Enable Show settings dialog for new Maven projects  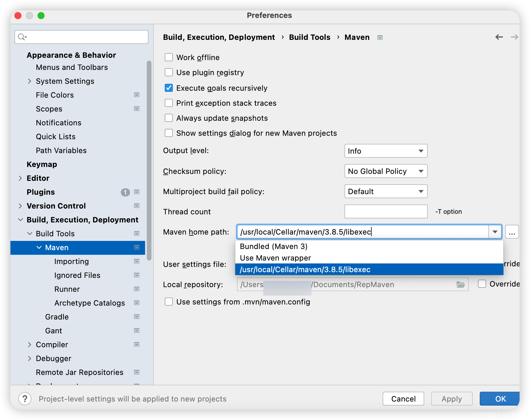169,133
